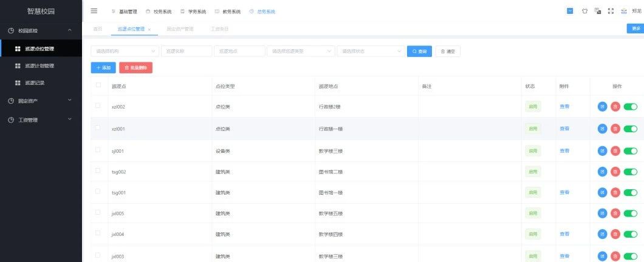Image resolution: width=644 pixels, height=262 pixels.
Task: Click the theme (shirt) icon in header
Action: click(584, 11)
